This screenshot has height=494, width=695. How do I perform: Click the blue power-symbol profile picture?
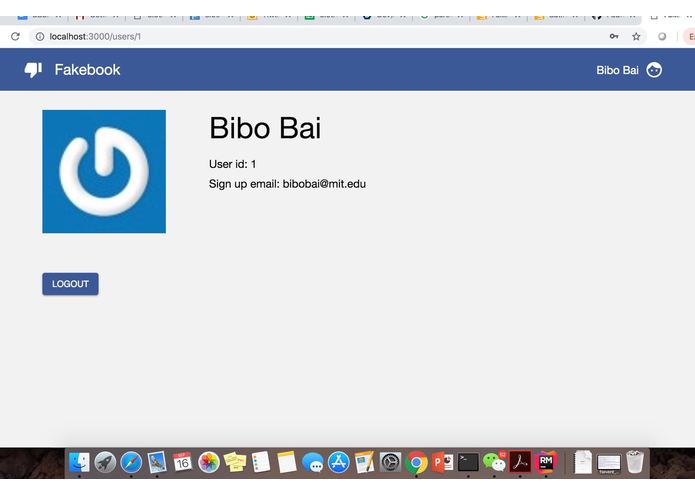(104, 171)
